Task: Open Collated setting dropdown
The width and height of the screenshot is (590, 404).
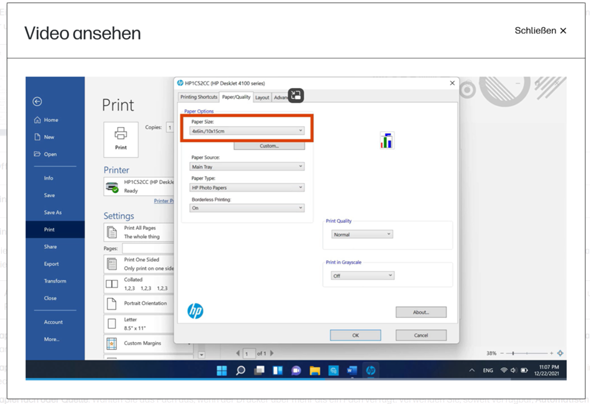Action: (x=138, y=284)
